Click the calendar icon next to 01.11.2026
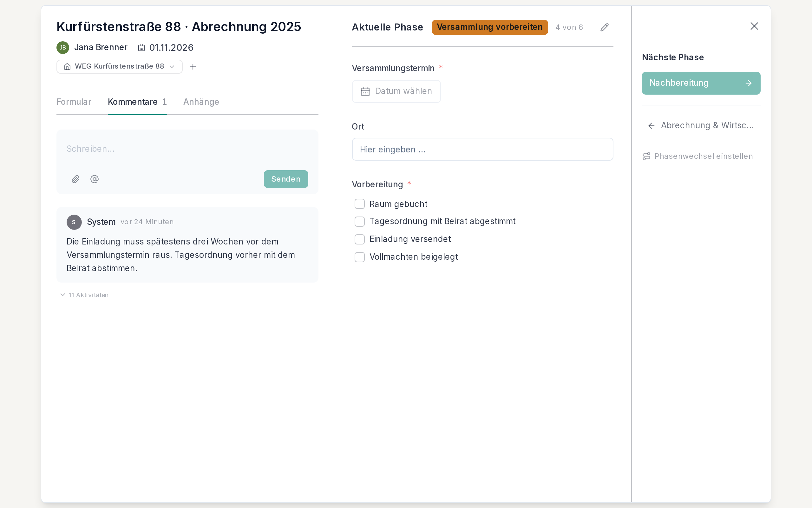 pos(141,48)
